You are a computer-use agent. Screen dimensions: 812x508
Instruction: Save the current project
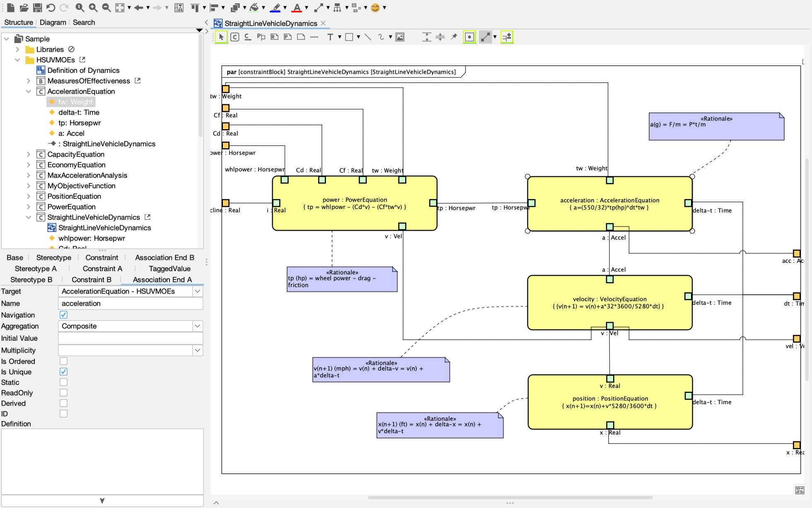[x=37, y=7]
